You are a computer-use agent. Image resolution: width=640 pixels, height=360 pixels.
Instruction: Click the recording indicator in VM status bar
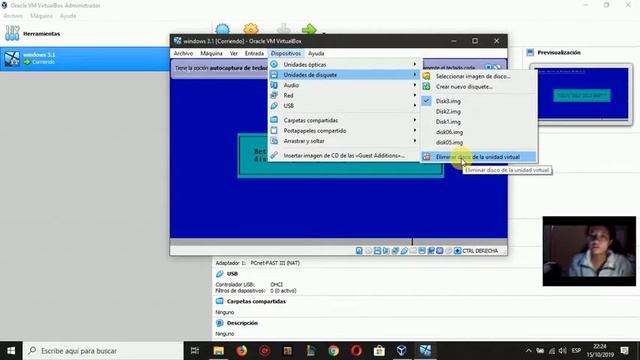[x=431, y=251]
